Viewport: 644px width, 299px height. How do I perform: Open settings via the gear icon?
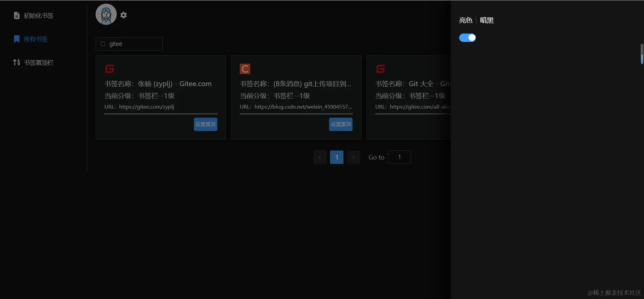123,15
